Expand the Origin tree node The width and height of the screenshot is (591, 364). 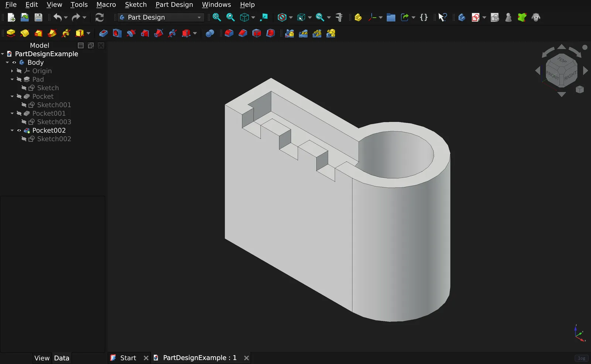[x=12, y=71]
